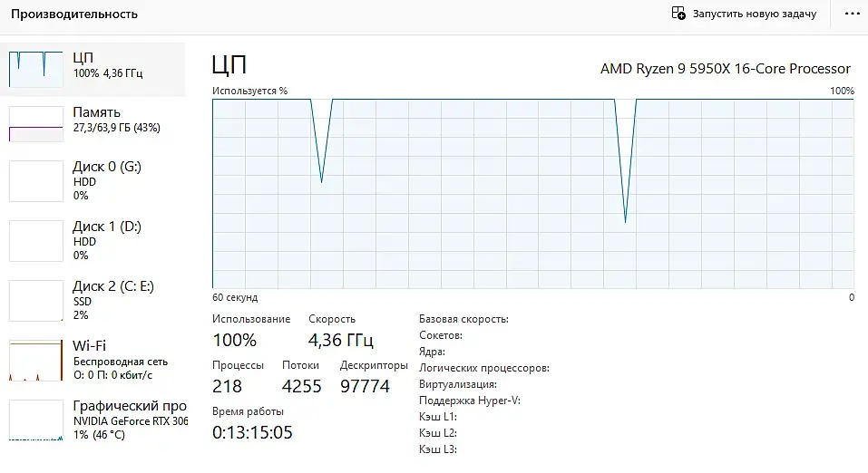Click the Логических процессоров label
868x473 pixels.
[x=484, y=368]
